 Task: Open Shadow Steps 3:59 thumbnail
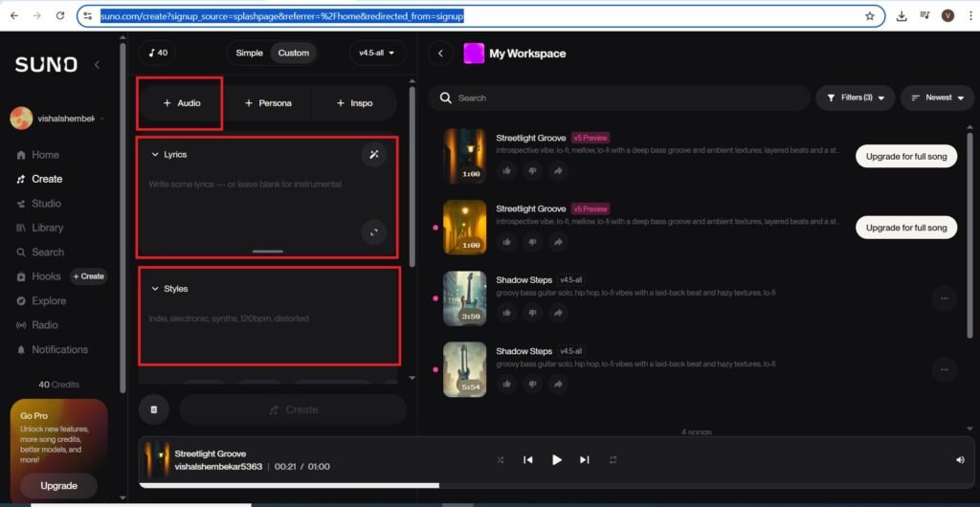(464, 298)
